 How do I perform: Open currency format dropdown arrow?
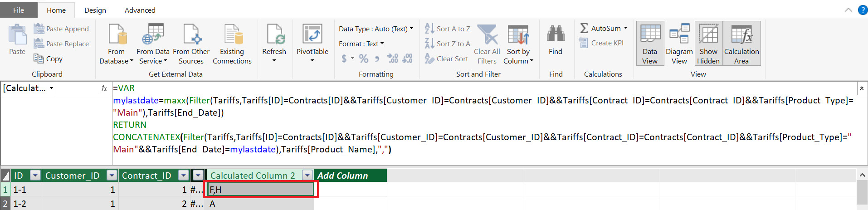(353, 59)
